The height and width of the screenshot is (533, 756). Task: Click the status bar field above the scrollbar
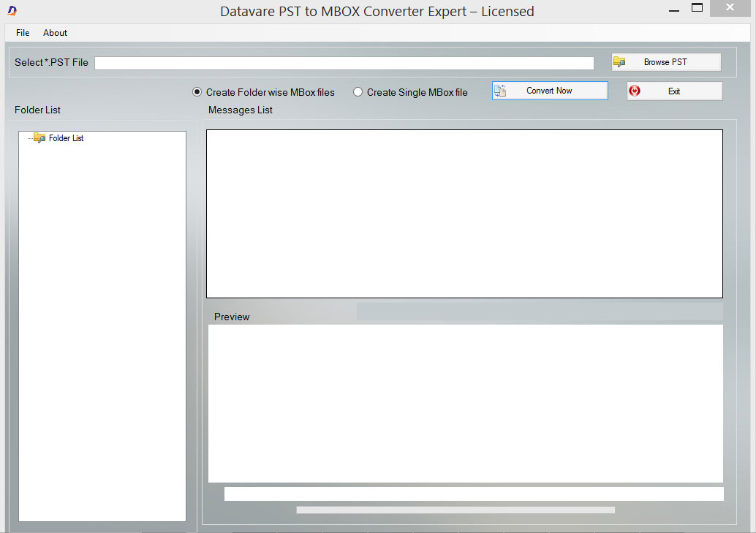[474, 494]
